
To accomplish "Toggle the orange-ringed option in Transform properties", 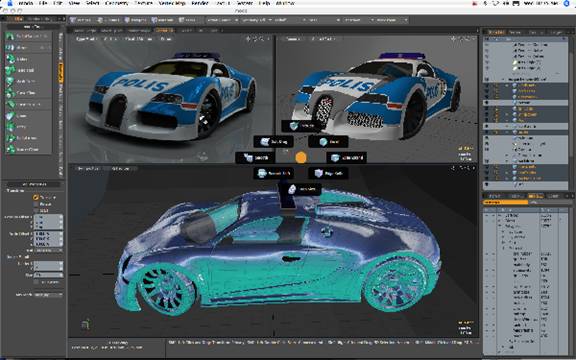I will coord(36,197).
